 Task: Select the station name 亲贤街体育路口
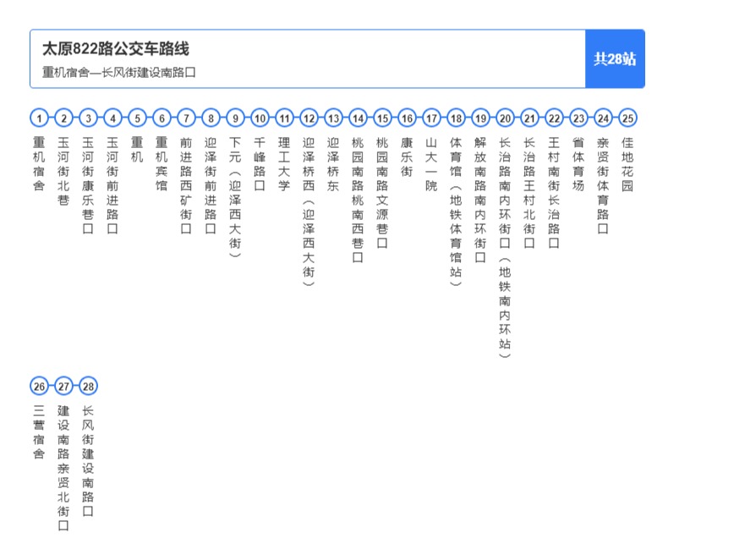603,185
